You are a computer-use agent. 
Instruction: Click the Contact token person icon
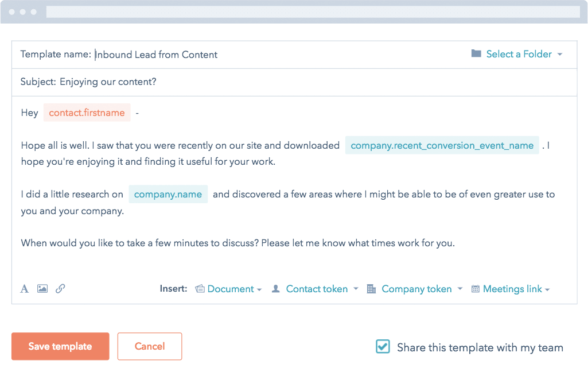tap(276, 289)
